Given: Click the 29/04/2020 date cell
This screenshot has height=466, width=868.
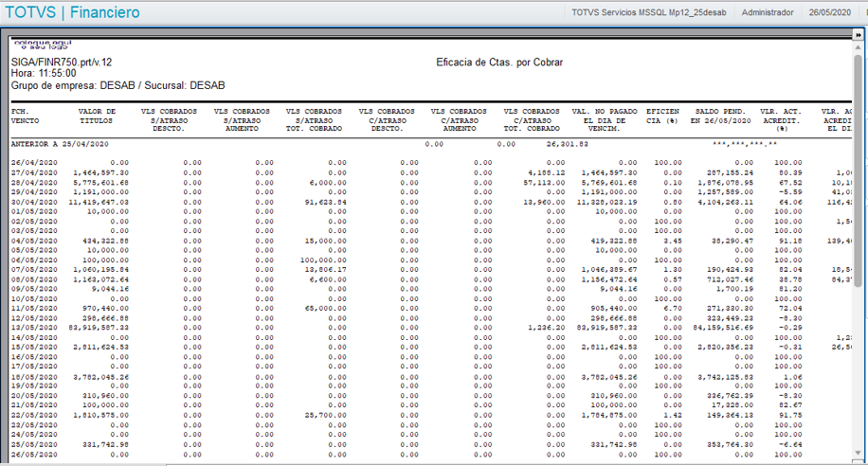Looking at the screenshot, I should click(34, 192).
